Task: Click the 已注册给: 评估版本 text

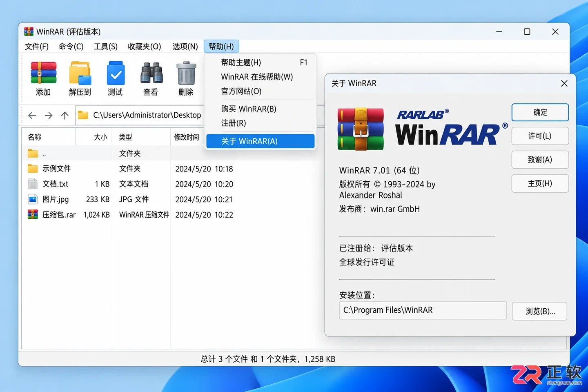Action: pos(376,248)
